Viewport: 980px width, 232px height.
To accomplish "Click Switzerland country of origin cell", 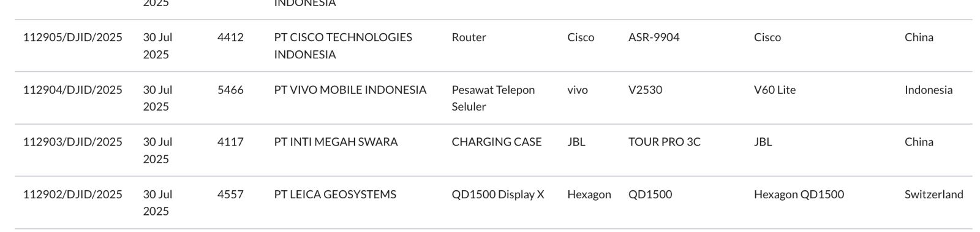I will point(934,195).
